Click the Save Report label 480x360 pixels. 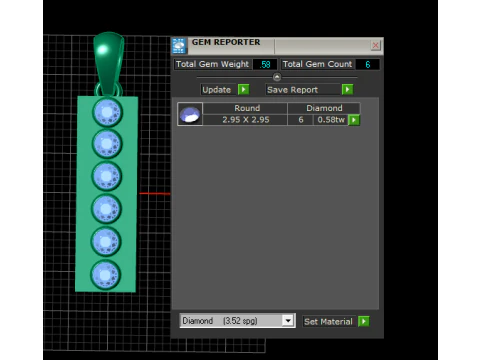tap(292, 90)
